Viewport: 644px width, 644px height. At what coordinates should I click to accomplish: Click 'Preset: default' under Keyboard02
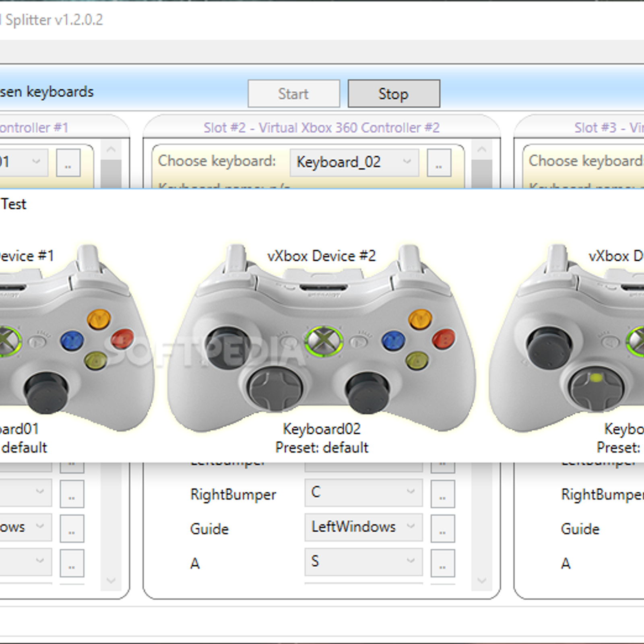[322, 448]
